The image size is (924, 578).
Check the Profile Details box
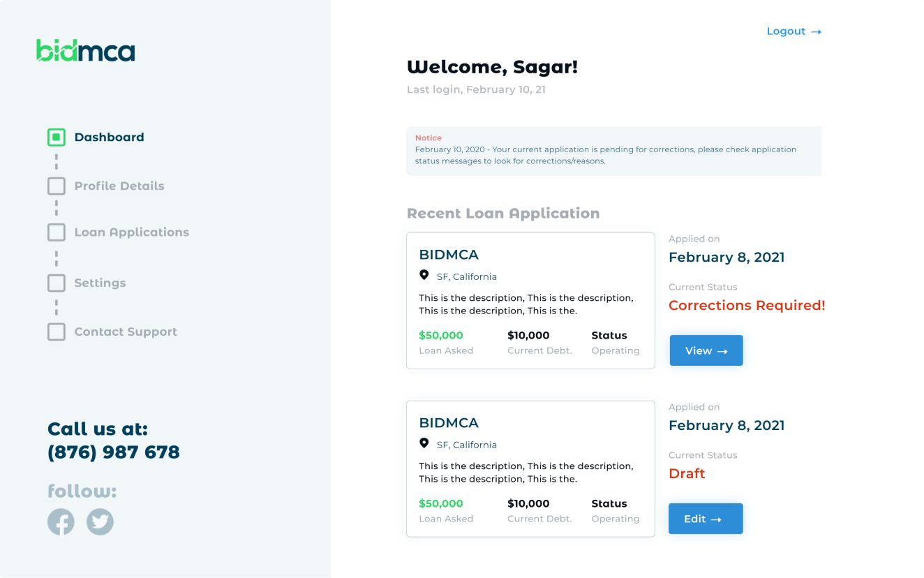point(57,186)
